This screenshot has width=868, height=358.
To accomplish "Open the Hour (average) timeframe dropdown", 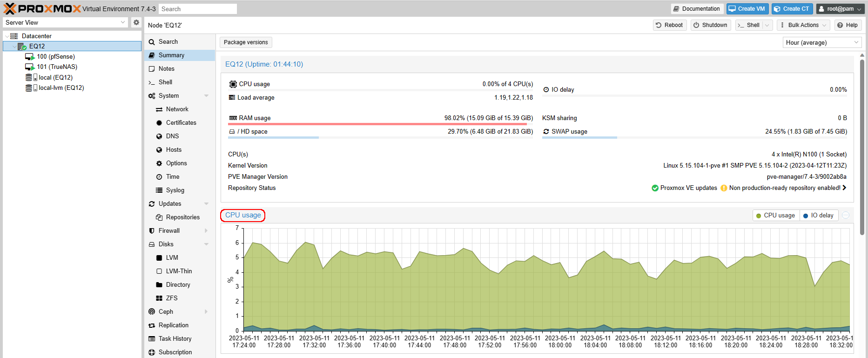I will coord(856,42).
